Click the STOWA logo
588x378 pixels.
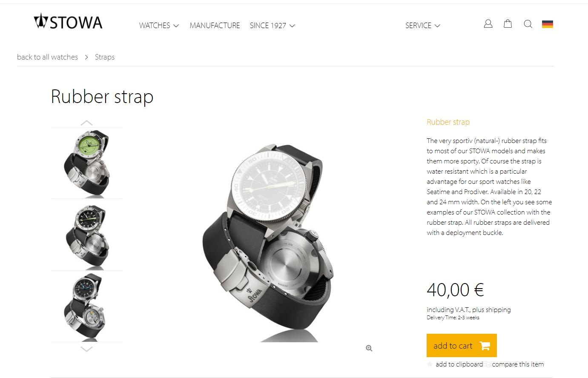(68, 21)
